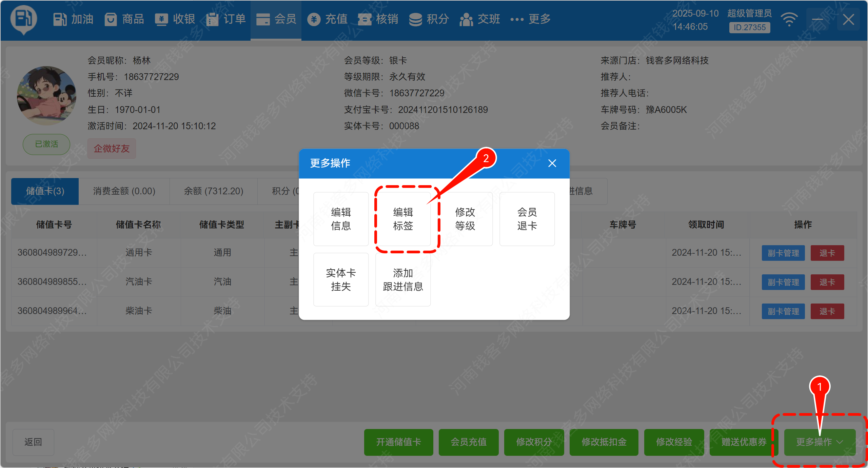
Task: Switch to the 消费金额 (0.00) tab
Action: (124, 191)
